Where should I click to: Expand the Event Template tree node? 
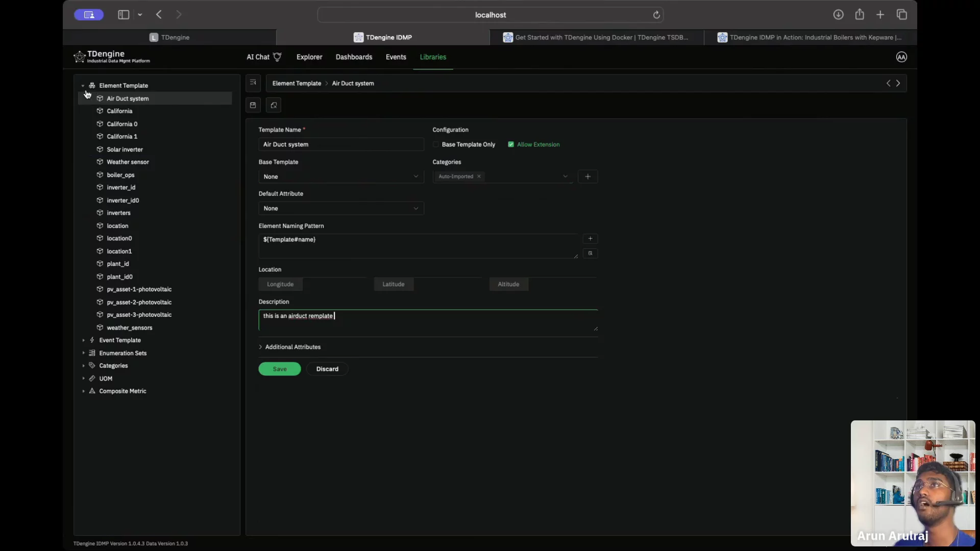[84, 340]
